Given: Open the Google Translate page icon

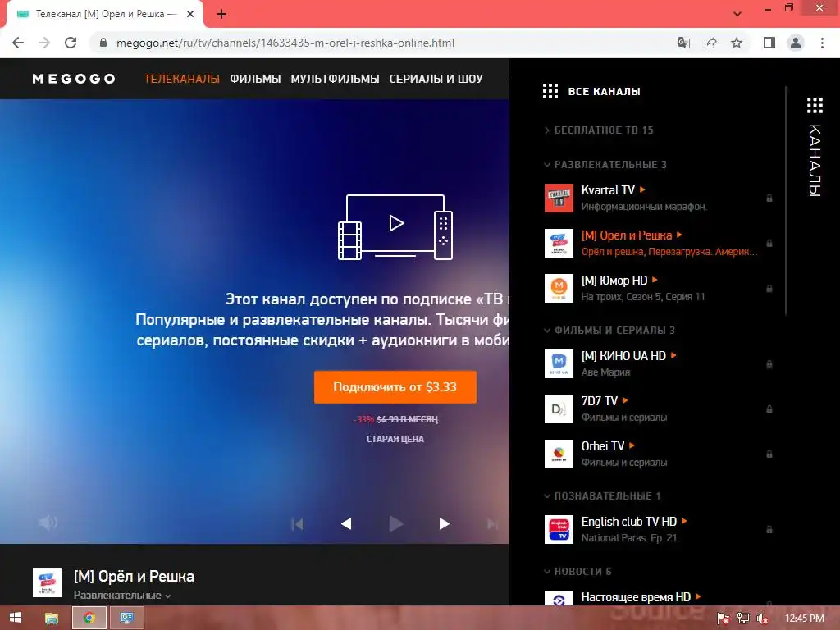Looking at the screenshot, I should pos(684,43).
